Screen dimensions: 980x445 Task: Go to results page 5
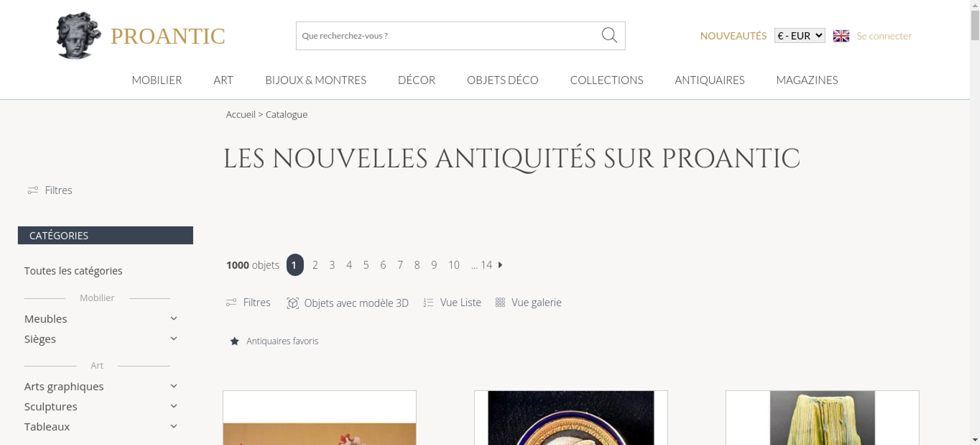(x=366, y=265)
